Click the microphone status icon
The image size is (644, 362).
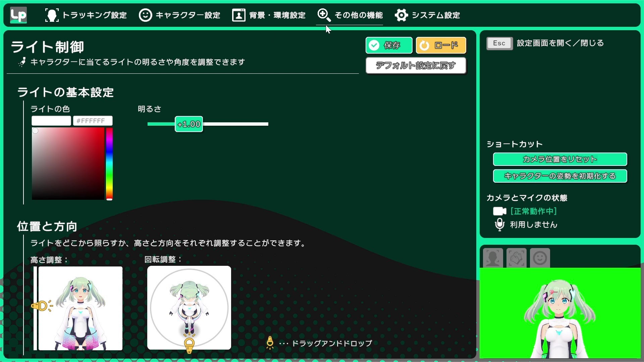(x=499, y=225)
